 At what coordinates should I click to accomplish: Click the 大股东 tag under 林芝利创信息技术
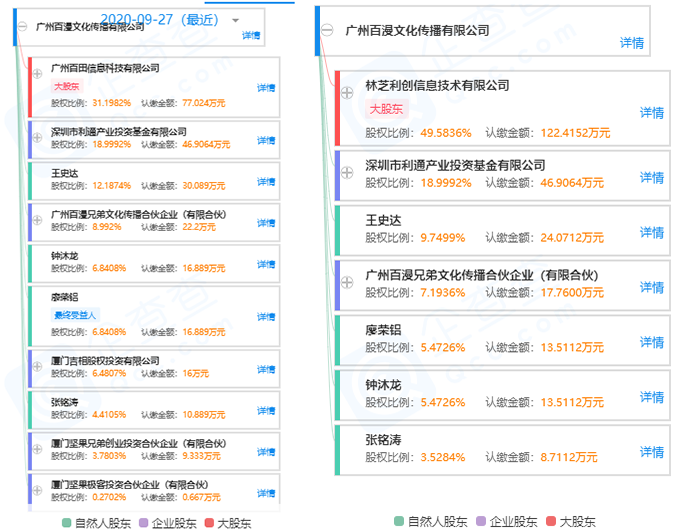[x=386, y=109]
